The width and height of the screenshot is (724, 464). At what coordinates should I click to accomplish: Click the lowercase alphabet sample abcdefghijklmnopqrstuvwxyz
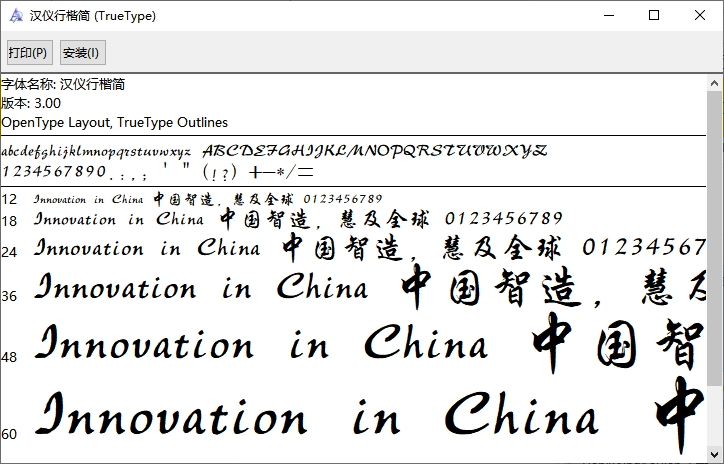pos(96,151)
